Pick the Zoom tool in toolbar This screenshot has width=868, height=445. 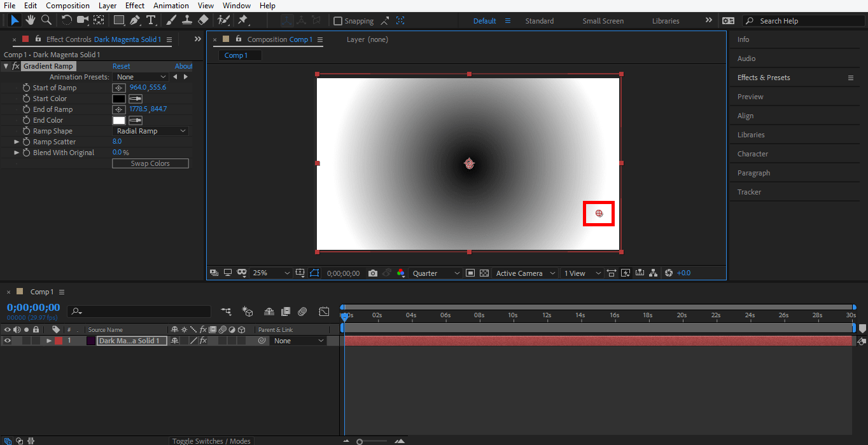(46, 20)
